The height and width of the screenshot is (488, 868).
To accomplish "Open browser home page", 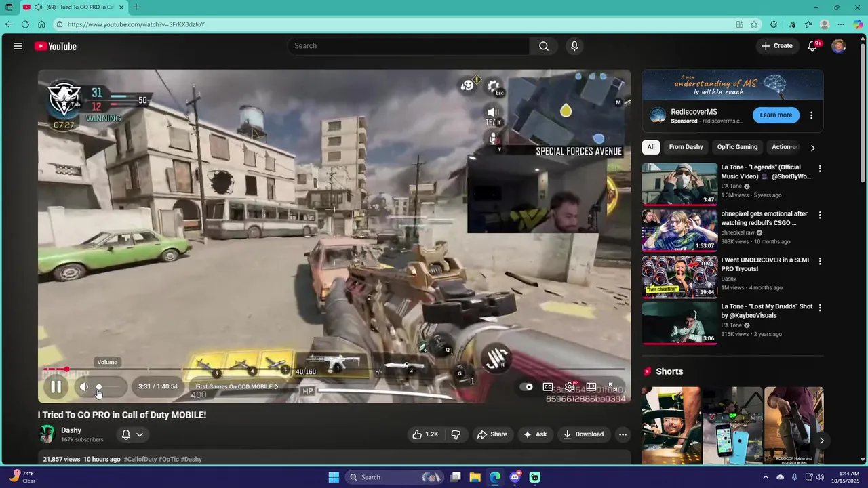I will (41, 24).
